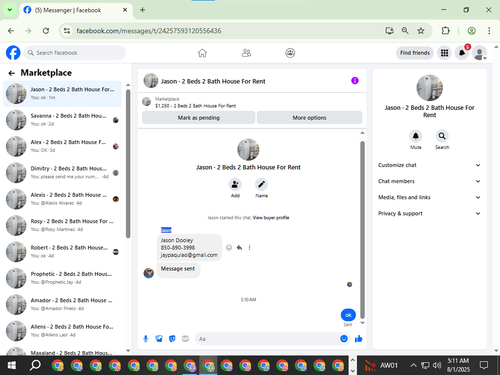
Task: Click chat messages scrollbar
Action: coord(362,230)
